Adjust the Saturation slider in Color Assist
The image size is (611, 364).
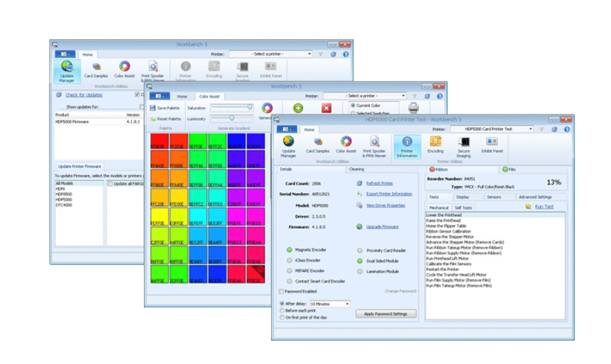coord(232,107)
